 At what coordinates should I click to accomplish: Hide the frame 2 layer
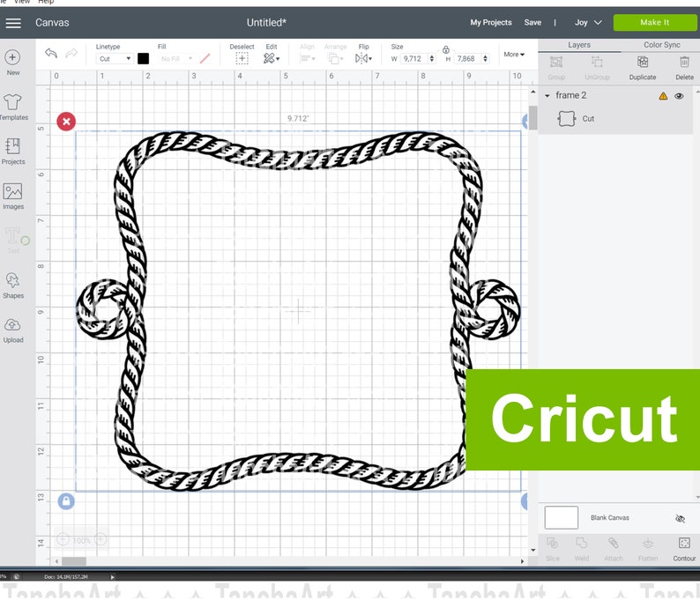click(679, 96)
